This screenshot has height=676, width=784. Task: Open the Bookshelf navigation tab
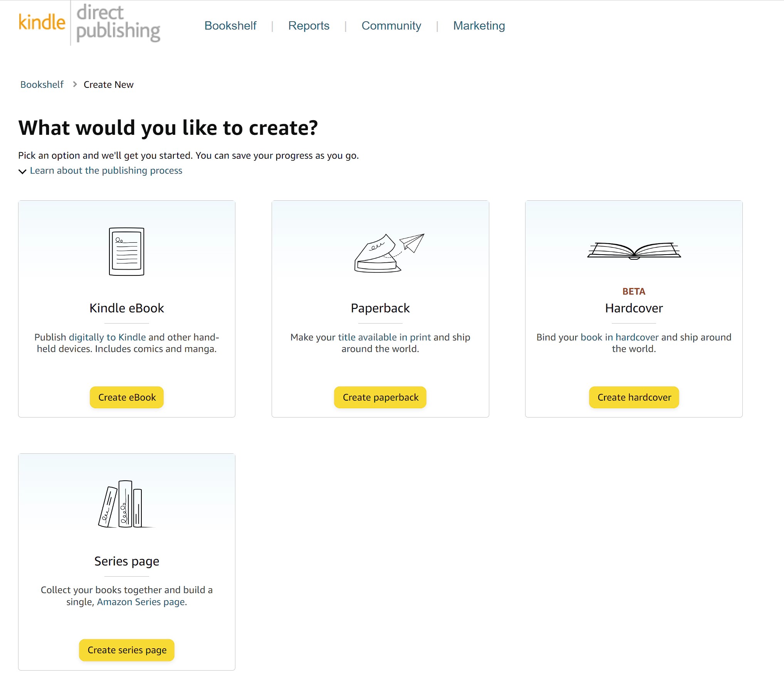230,26
